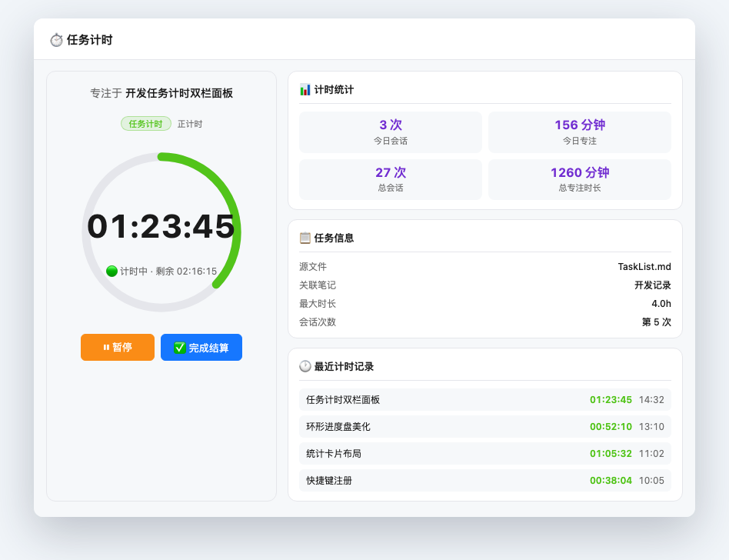Click the 10:05 timestamp
The height and width of the screenshot is (560, 729).
pyautogui.click(x=651, y=481)
